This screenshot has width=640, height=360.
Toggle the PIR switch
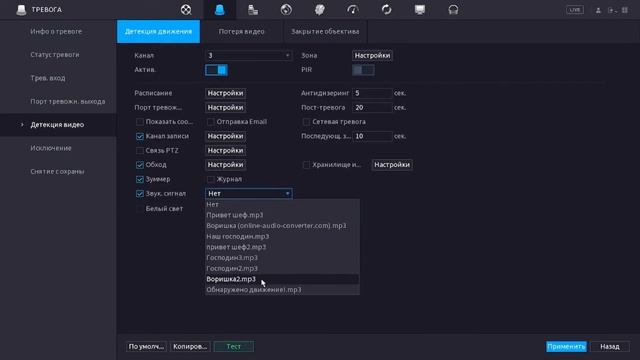click(363, 70)
